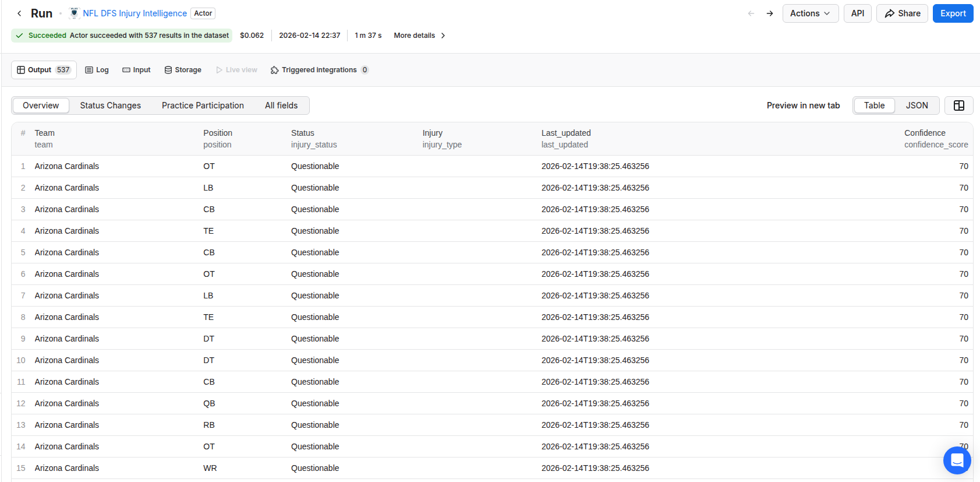Open Preview in new tab
Image resolution: width=980 pixels, height=482 pixels.
803,105
